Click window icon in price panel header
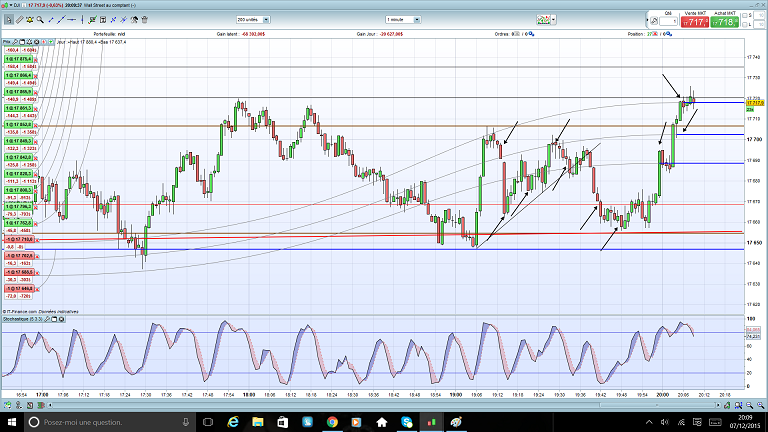Image resolution: width=768 pixels, height=432 pixels. coord(22,42)
